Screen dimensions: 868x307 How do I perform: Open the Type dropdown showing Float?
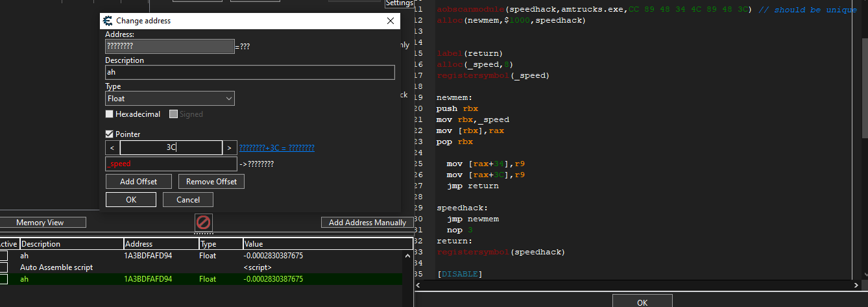click(x=170, y=99)
